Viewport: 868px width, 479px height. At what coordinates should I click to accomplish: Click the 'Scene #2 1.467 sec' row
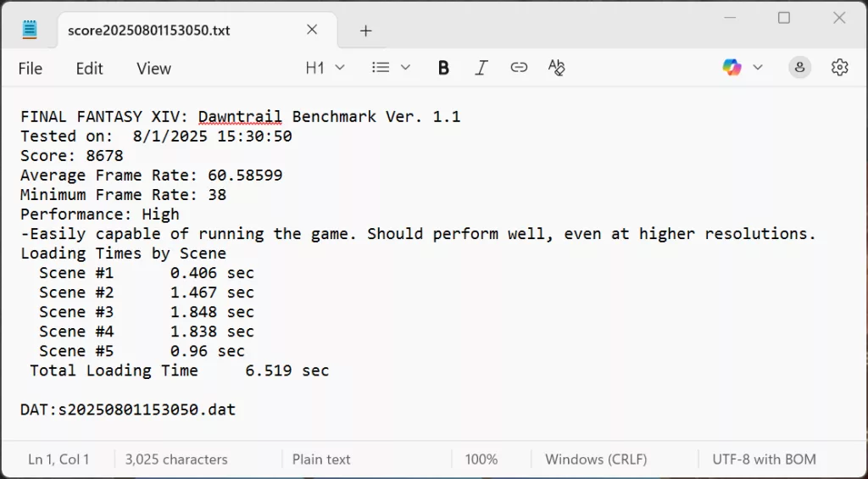(x=147, y=292)
